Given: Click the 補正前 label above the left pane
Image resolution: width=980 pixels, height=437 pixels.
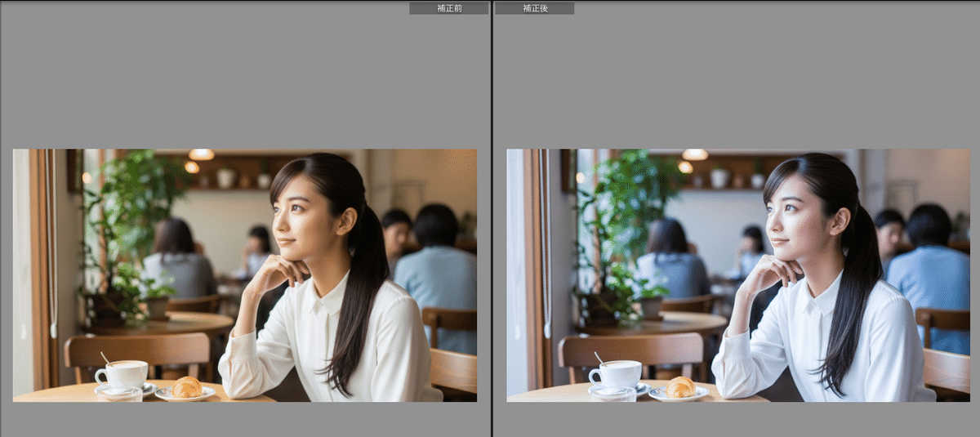Looking at the screenshot, I should pos(448,8).
